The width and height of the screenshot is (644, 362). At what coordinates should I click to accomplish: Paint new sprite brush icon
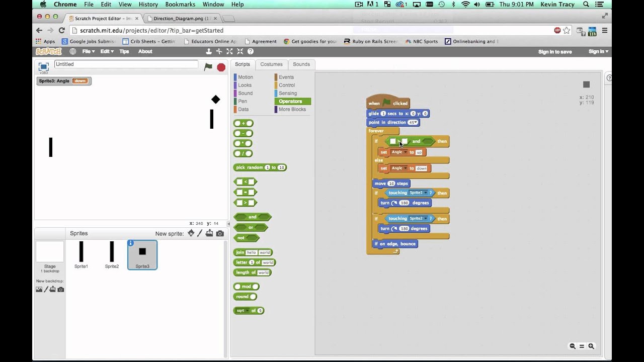coord(200,233)
